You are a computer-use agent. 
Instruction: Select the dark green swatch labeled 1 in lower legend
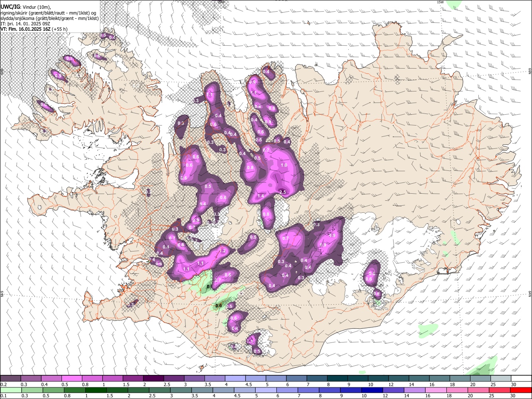click(96, 390)
